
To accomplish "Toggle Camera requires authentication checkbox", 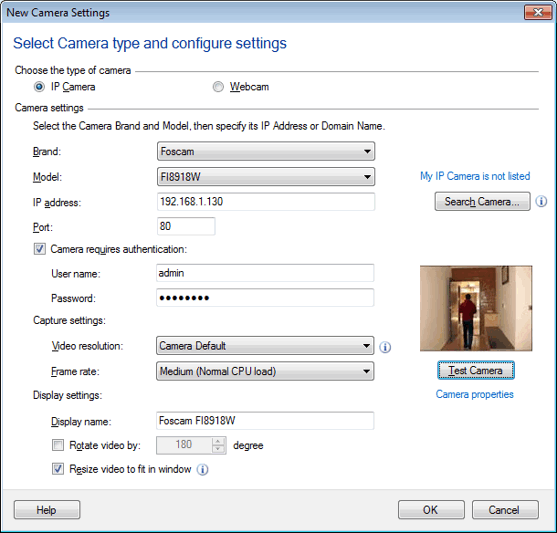I will tap(40, 249).
